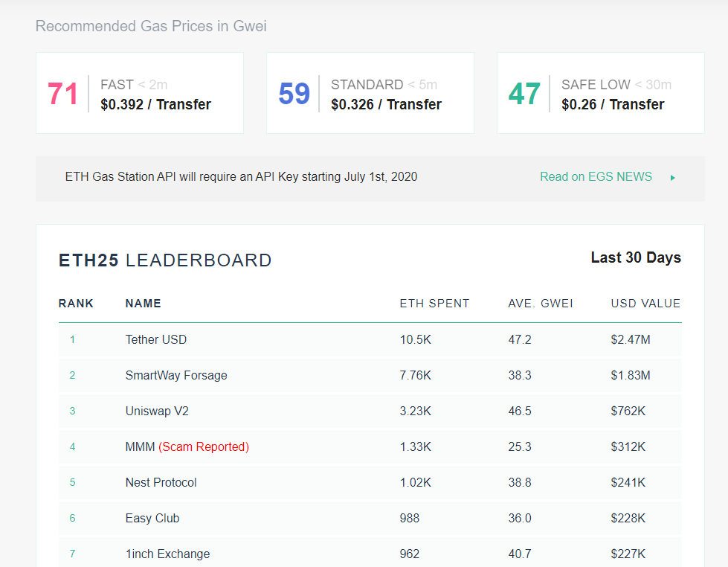The width and height of the screenshot is (728, 567).
Task: Click Tether USD's 47.2 average gwei
Action: tap(520, 340)
